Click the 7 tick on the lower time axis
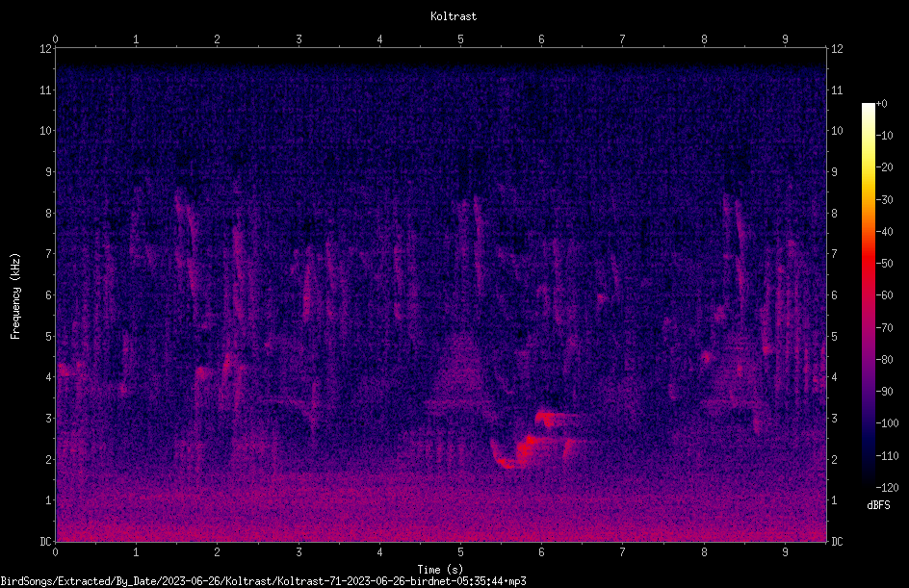Viewport: 909px width, 588px height. 623,552
